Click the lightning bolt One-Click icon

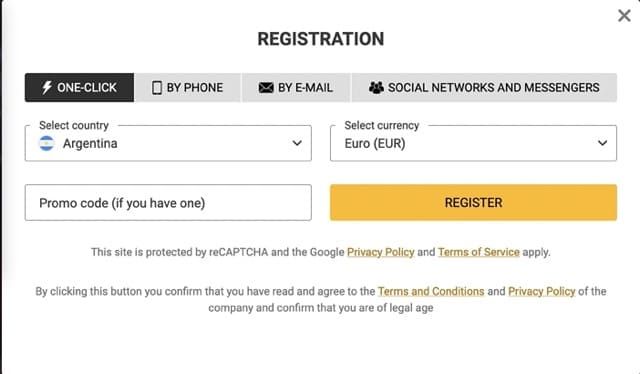(47, 87)
